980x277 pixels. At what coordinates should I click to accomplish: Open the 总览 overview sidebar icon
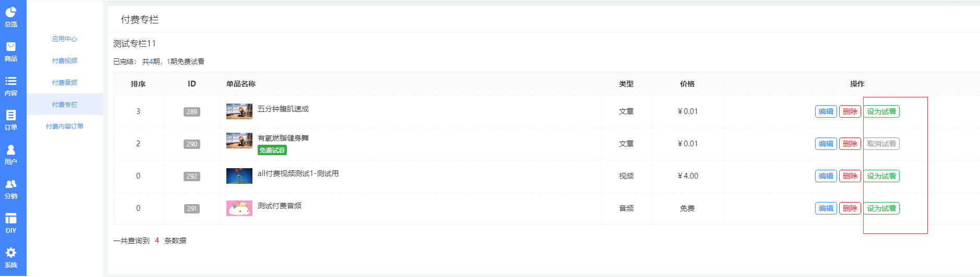[x=11, y=17]
